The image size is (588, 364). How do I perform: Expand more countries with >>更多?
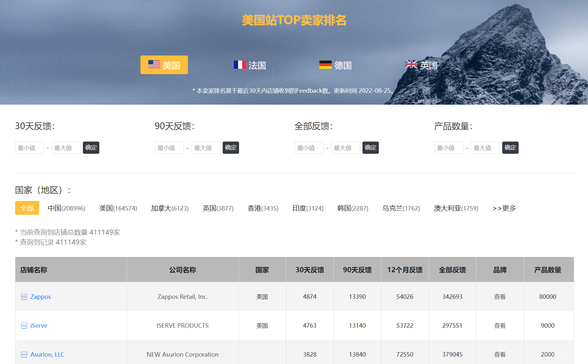(504, 208)
